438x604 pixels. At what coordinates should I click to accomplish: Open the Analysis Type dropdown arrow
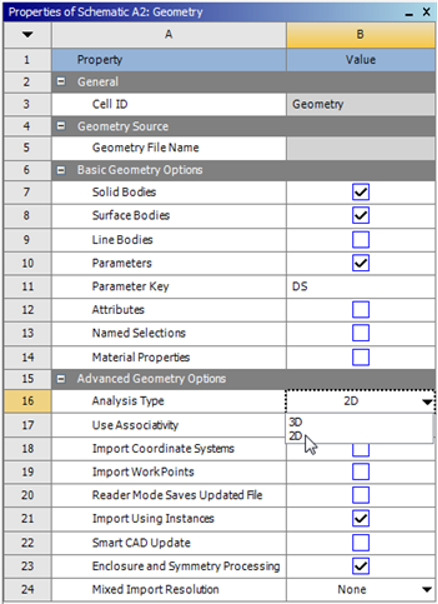coord(427,402)
